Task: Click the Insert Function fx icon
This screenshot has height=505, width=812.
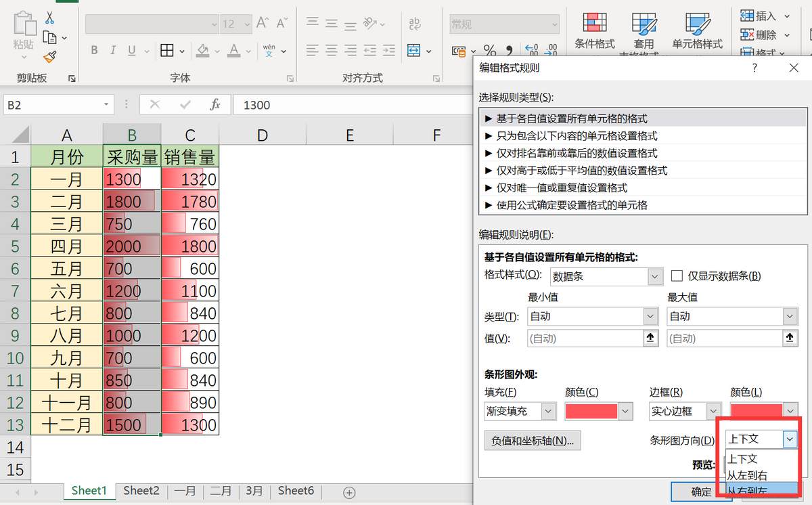Action: click(x=215, y=105)
